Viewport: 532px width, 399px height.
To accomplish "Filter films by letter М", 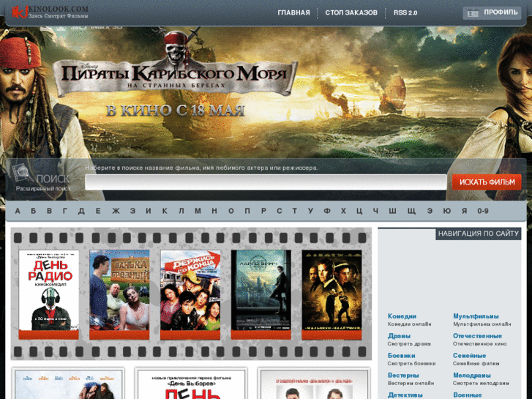I will 198,212.
